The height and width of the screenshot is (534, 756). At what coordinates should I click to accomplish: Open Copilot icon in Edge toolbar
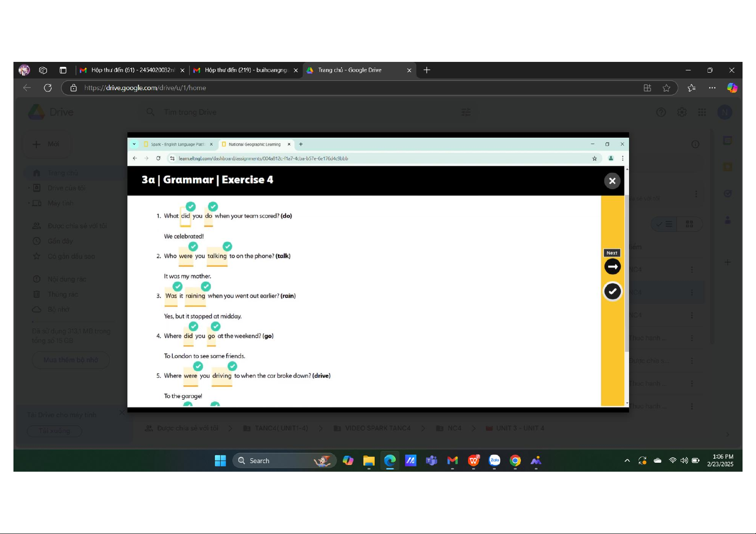coord(732,88)
